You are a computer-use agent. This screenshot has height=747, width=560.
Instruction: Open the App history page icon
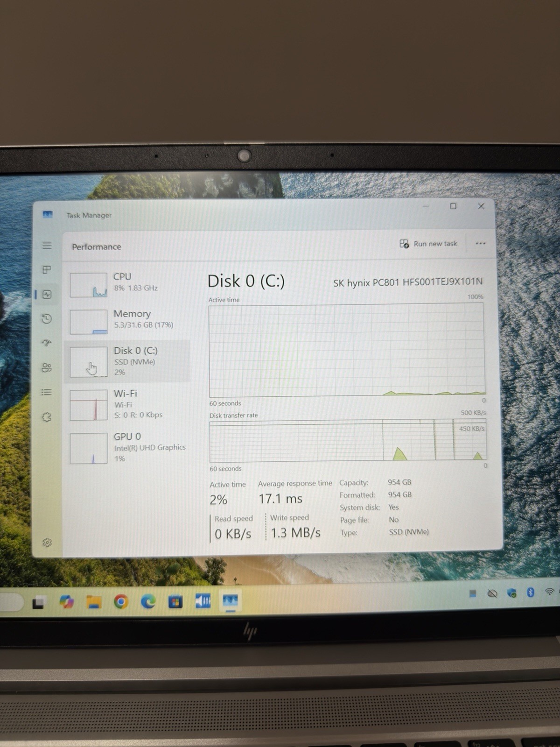pyautogui.click(x=47, y=319)
